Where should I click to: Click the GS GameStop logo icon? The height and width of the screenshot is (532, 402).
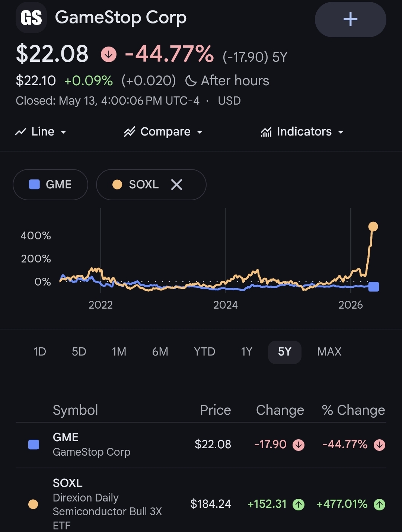pyautogui.click(x=31, y=18)
